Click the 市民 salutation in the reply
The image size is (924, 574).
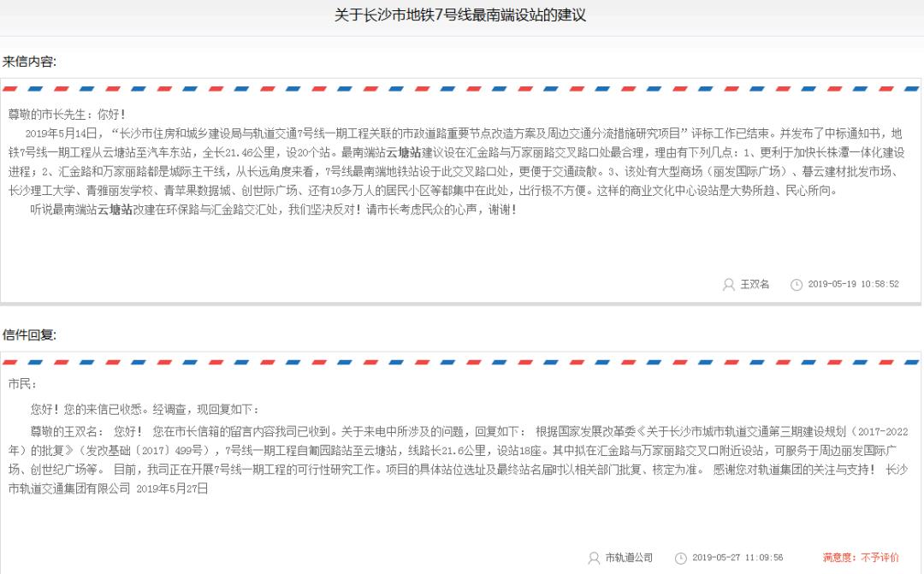[x=23, y=384]
